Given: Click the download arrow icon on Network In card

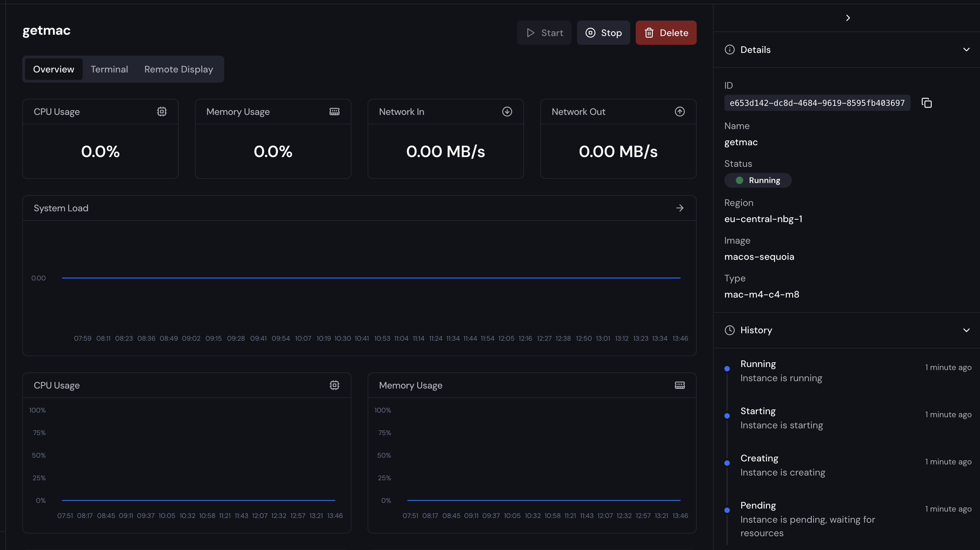Looking at the screenshot, I should [507, 111].
